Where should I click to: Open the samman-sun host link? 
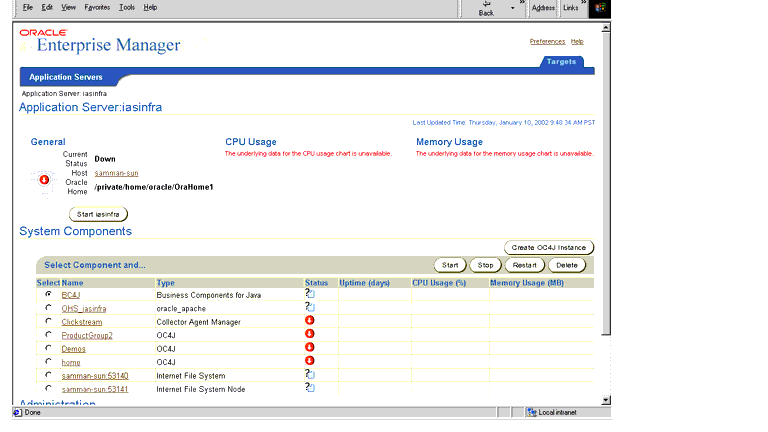click(x=116, y=173)
